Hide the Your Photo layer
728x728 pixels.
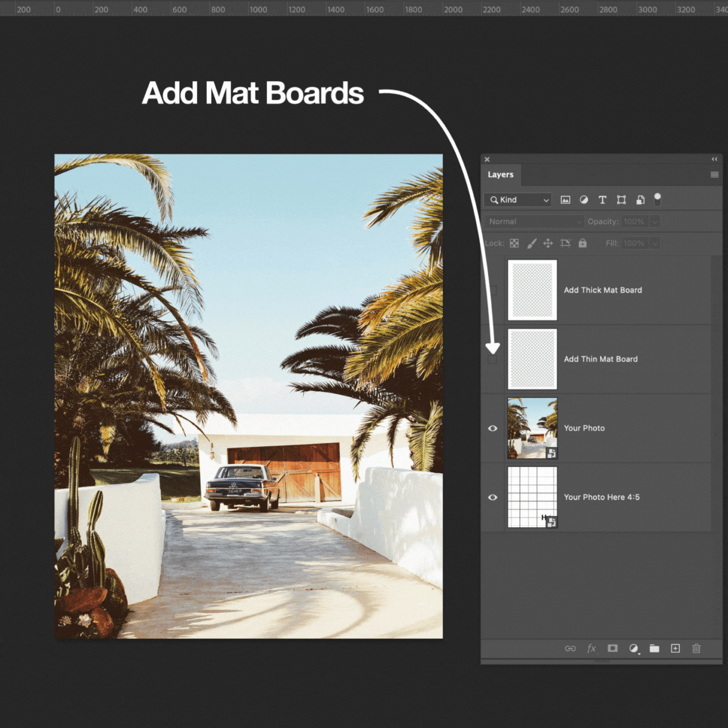[x=493, y=428]
